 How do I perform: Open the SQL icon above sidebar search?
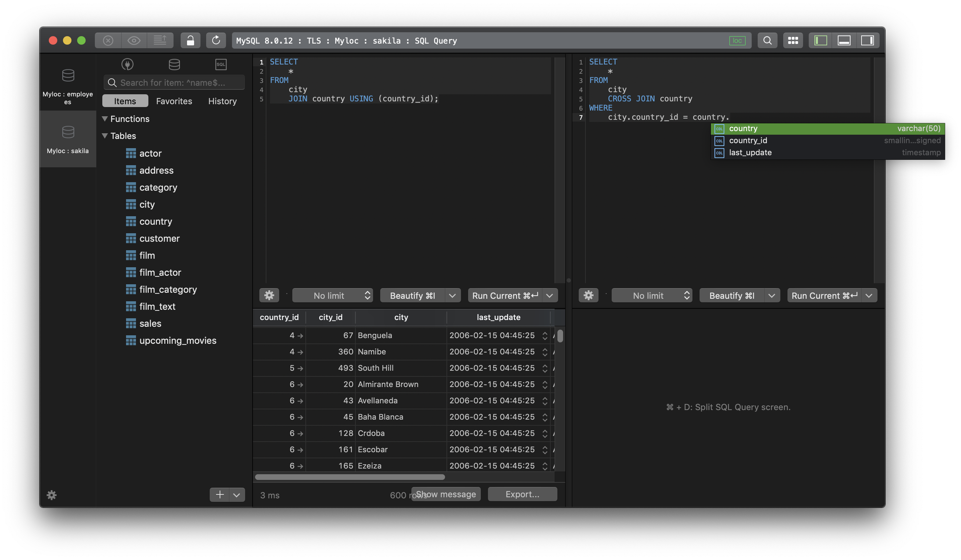(x=221, y=65)
